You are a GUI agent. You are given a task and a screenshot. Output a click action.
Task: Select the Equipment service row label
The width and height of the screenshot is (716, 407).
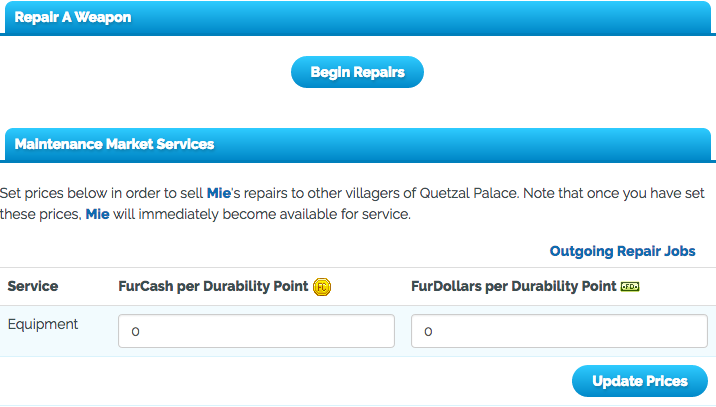tap(43, 324)
